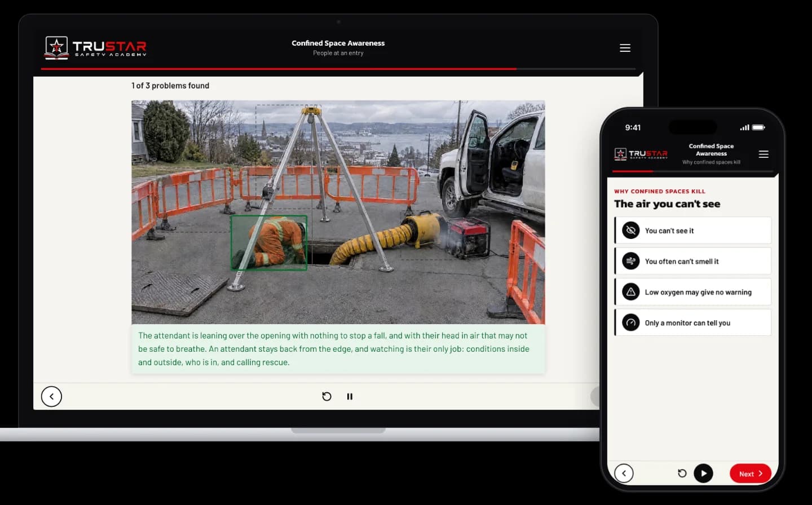Play the phone lesson

703,473
